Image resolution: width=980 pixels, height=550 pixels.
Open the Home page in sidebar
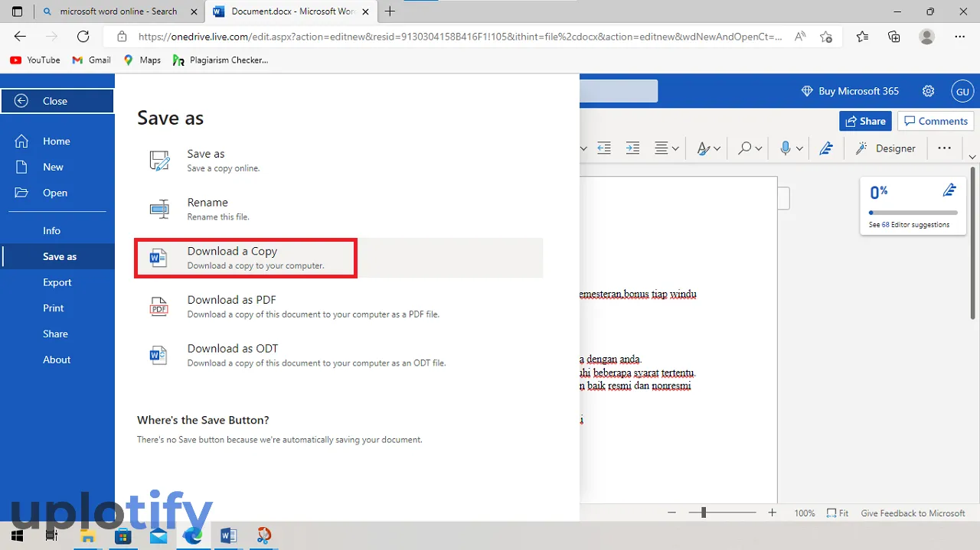point(57,141)
